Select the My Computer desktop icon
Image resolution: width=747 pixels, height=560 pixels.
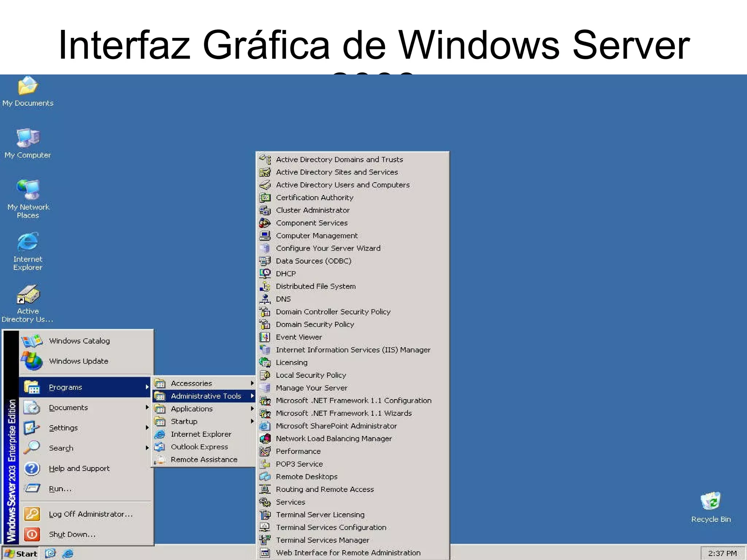pos(28,143)
